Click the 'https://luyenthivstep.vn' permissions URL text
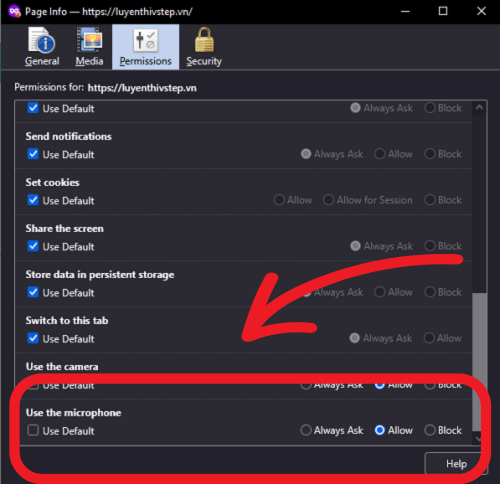Viewport: 500px width, 484px height. 142,88
